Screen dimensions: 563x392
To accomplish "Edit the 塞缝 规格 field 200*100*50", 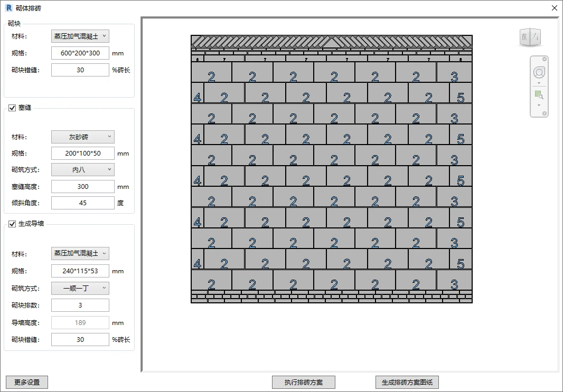I will [83, 153].
